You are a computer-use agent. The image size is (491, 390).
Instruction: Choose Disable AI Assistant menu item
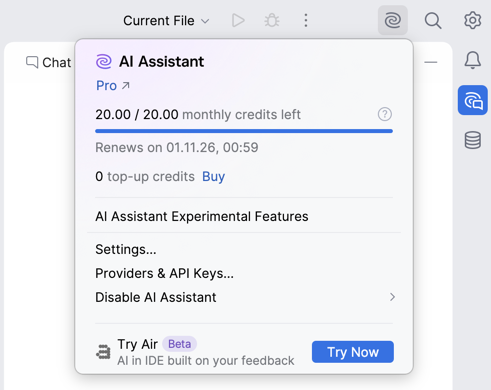coord(244,297)
